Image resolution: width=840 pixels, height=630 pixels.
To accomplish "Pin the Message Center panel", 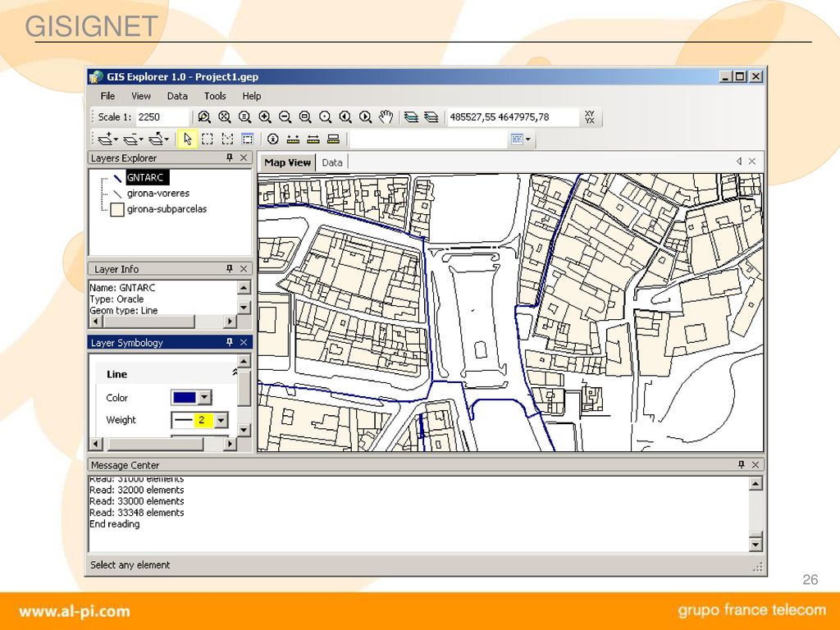I will (741, 464).
